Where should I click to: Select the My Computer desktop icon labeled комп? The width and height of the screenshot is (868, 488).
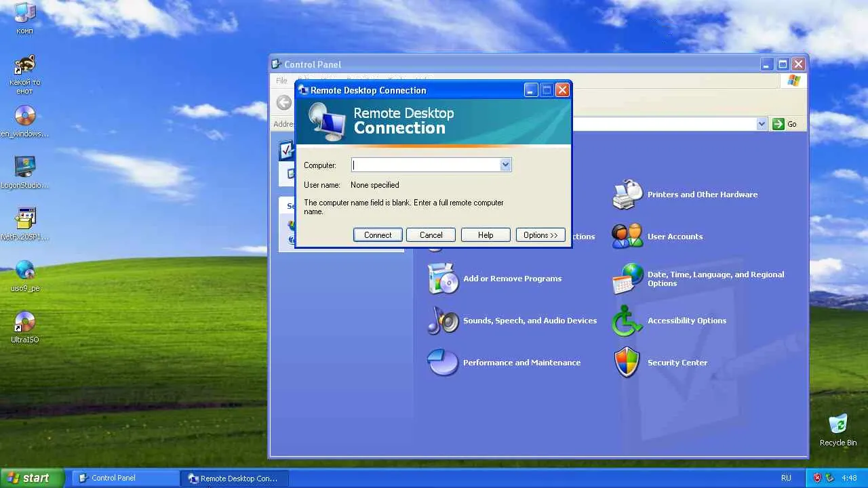click(x=25, y=13)
